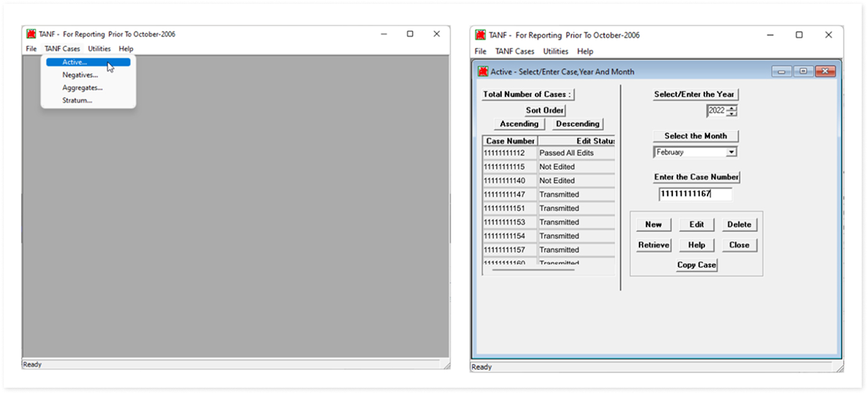Close the Active dialog with its red X
Image resolution: width=868 pixels, height=394 pixels.
point(825,72)
